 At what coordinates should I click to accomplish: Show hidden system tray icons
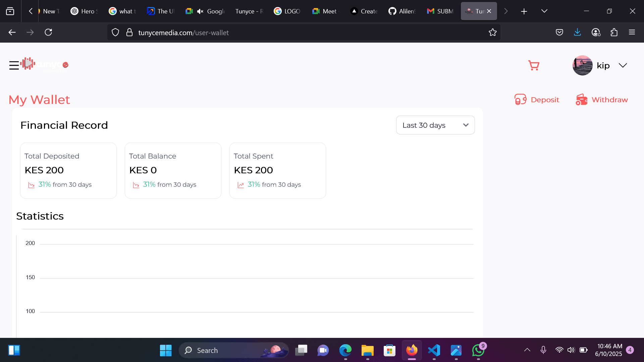(x=527, y=350)
